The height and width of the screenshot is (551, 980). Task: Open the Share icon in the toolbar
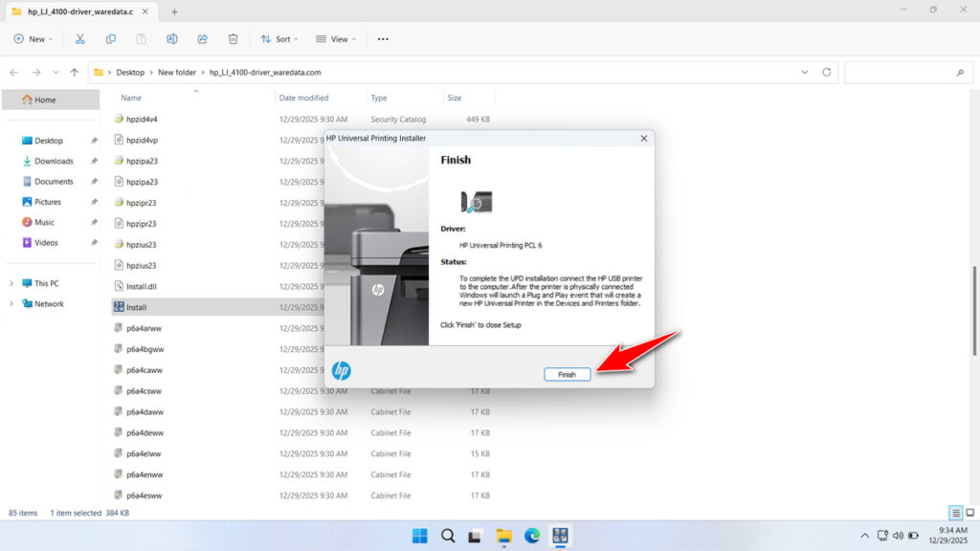pyautogui.click(x=202, y=38)
